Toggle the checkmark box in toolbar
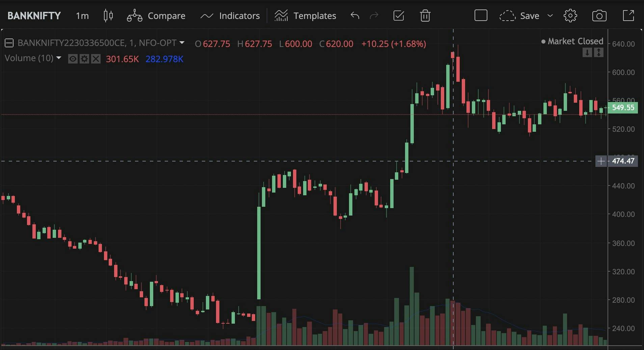 (x=399, y=16)
